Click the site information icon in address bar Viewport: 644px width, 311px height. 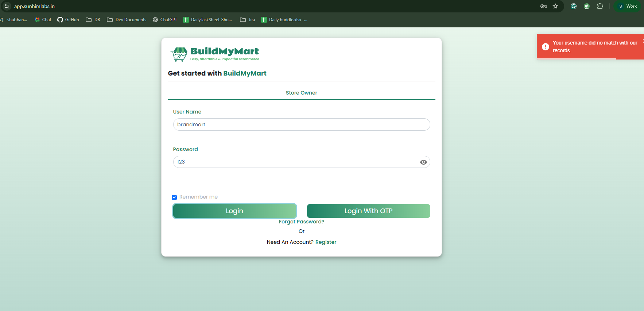coord(7,6)
